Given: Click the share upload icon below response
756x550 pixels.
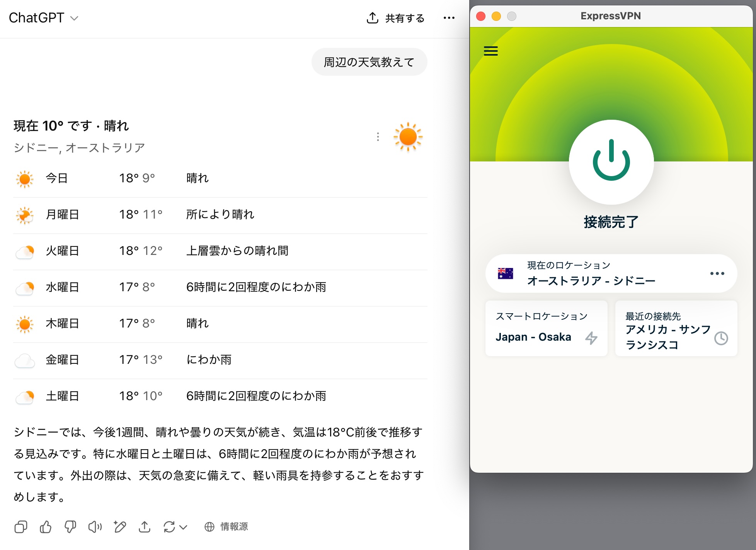Looking at the screenshot, I should tap(145, 527).
